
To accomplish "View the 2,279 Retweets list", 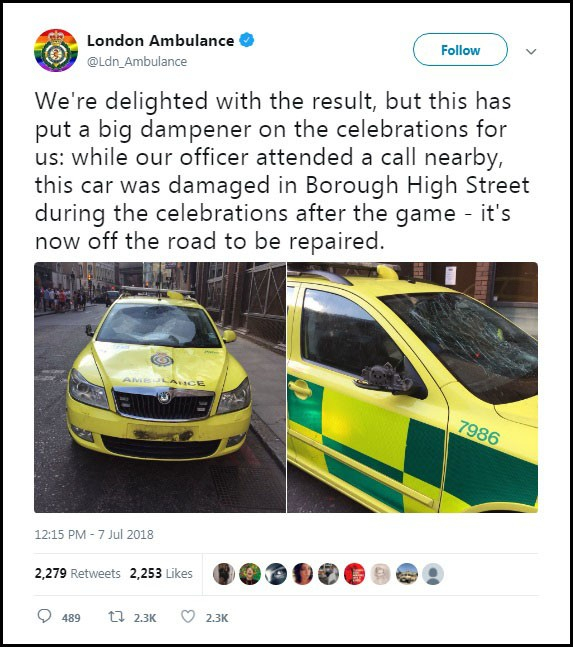I will click(78, 574).
